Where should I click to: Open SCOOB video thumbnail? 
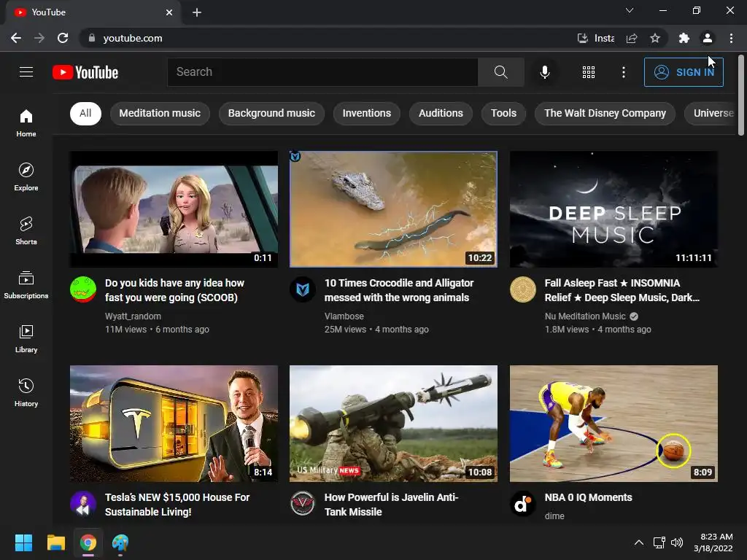tap(174, 209)
